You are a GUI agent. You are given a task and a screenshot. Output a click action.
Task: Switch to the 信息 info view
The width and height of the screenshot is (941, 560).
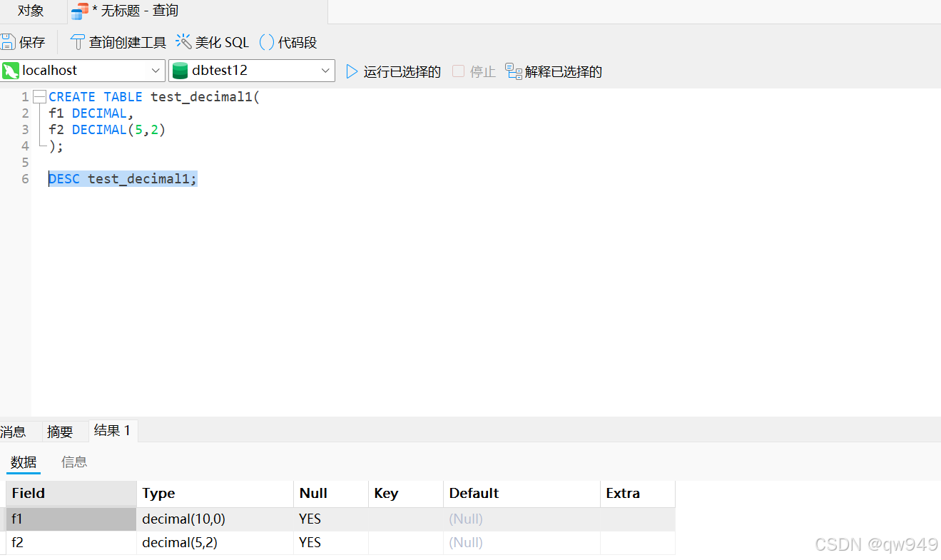[73, 462]
